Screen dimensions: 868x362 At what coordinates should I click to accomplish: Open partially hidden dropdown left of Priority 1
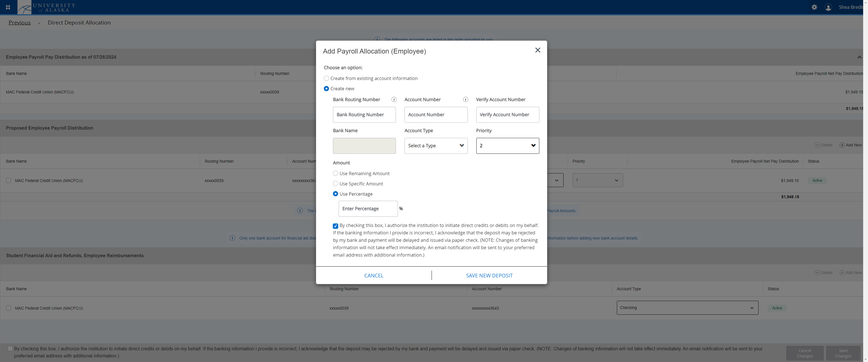click(x=555, y=180)
